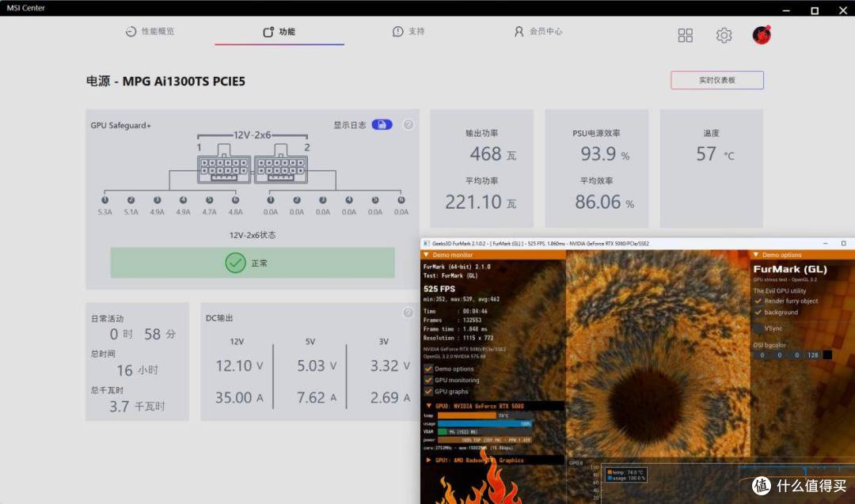Click the green check status icon

(x=236, y=263)
